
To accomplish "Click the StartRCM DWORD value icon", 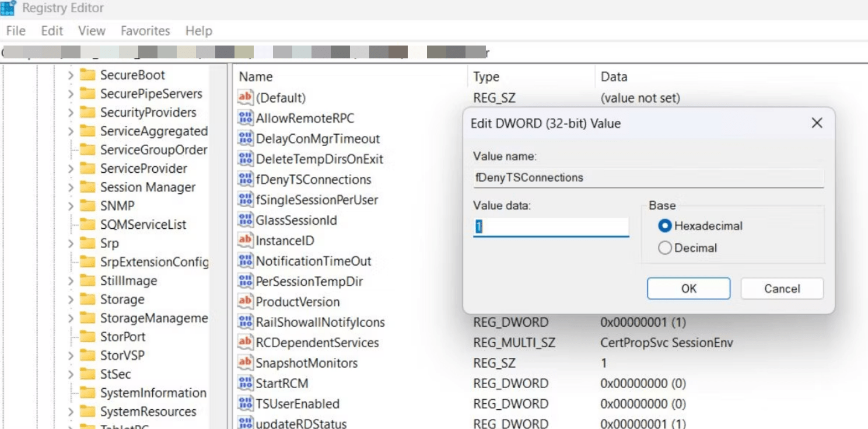I will point(245,383).
